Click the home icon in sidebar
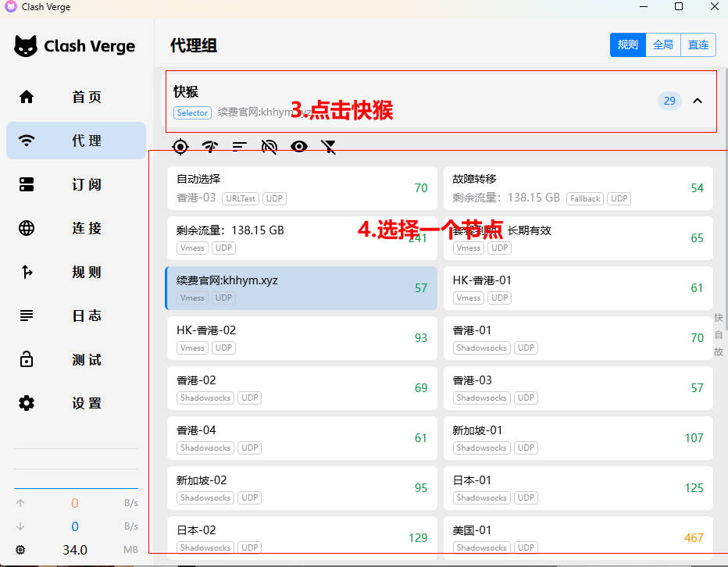Viewport: 728px width, 567px height. pos(27,97)
